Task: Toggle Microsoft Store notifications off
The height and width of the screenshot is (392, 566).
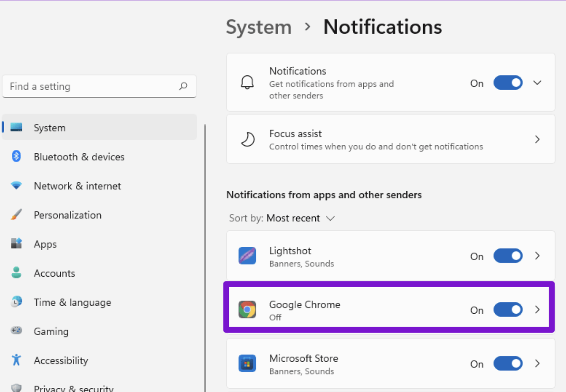Action: (x=508, y=364)
